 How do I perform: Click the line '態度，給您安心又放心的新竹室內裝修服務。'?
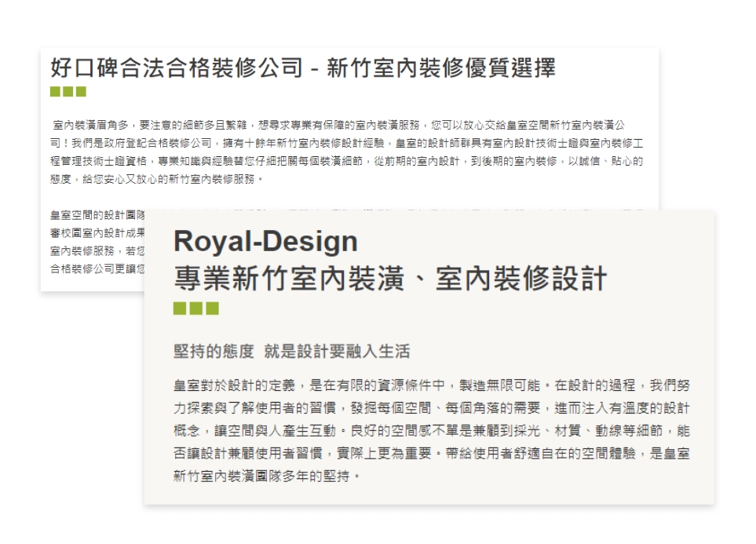pyautogui.click(x=157, y=179)
